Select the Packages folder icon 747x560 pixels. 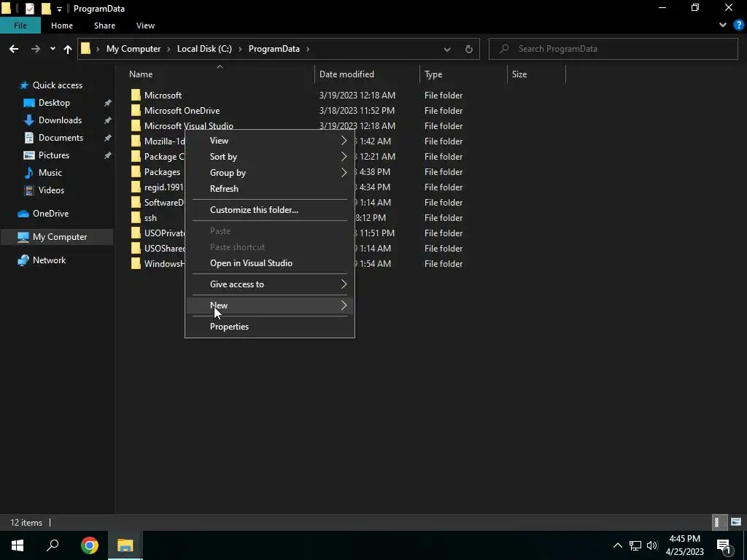point(136,172)
